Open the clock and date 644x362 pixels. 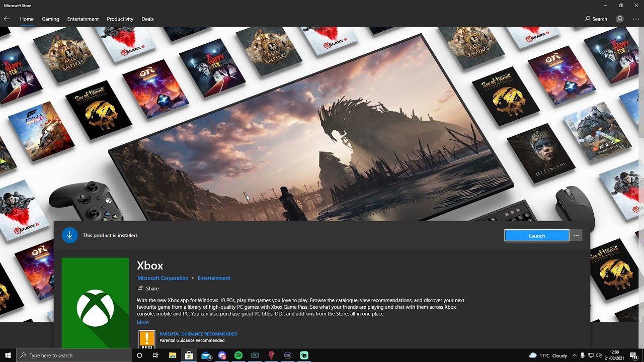[614, 355]
